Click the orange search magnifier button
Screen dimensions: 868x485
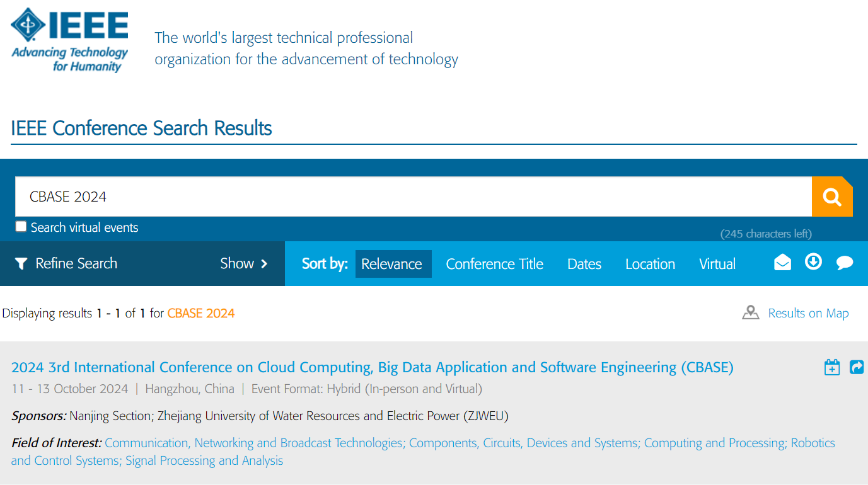pos(832,197)
